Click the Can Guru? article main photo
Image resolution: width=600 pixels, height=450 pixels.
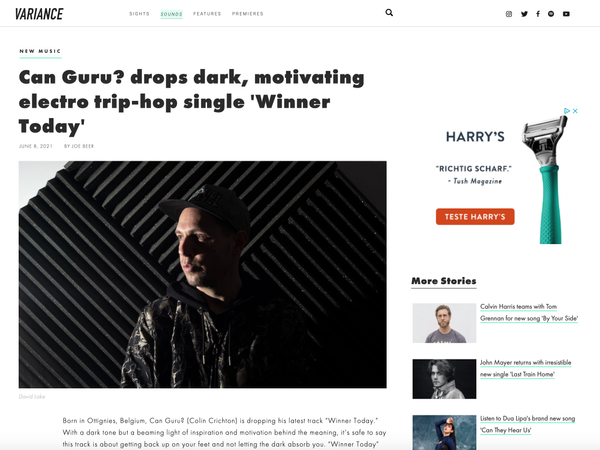coord(202,274)
